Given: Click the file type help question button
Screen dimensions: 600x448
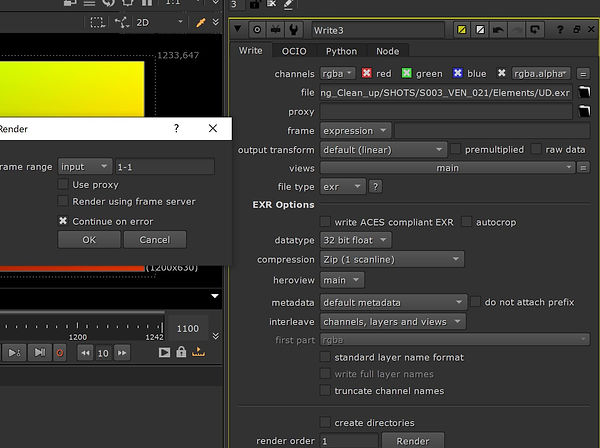Looking at the screenshot, I should [375, 187].
